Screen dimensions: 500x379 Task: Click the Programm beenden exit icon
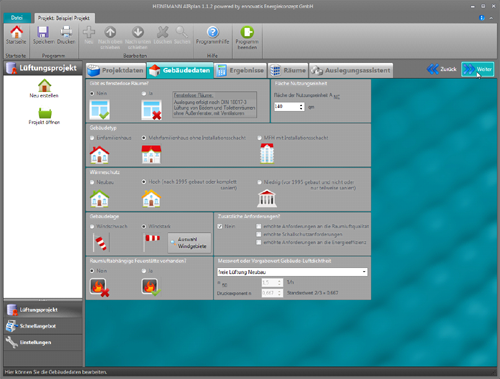[247, 32]
